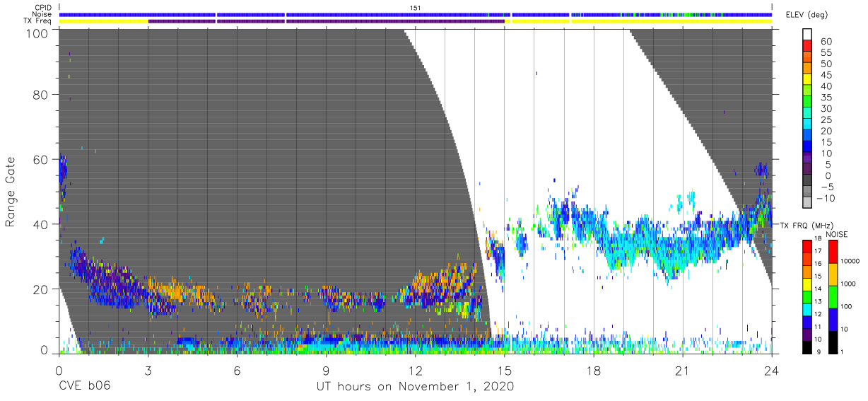Click the CPID value '151'
Screen dimensions: 868x401
pyautogui.click(x=416, y=7)
